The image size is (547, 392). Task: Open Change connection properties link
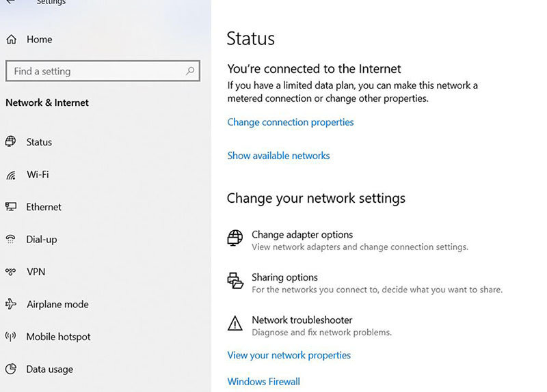(291, 122)
